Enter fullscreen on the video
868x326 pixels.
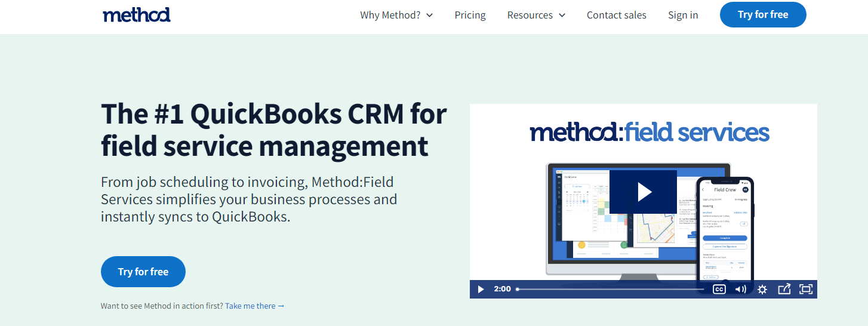click(806, 289)
